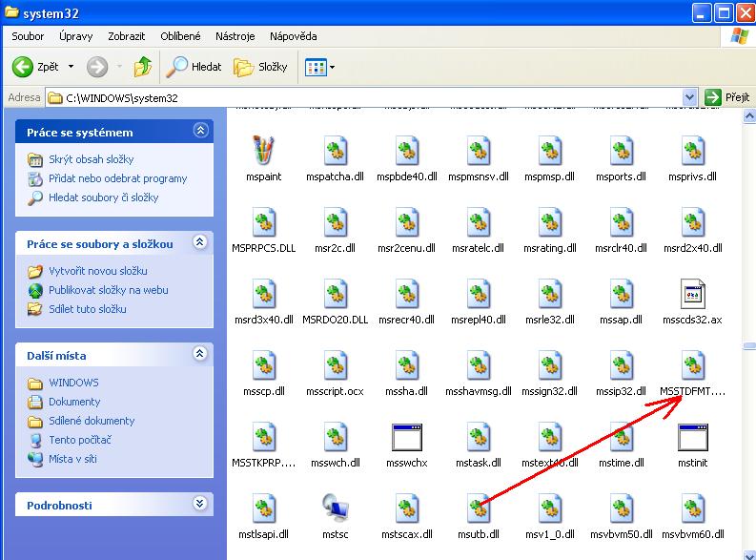This screenshot has width=756, height=560.
Task: Open the Úpravy menu
Action: pyautogui.click(x=75, y=36)
